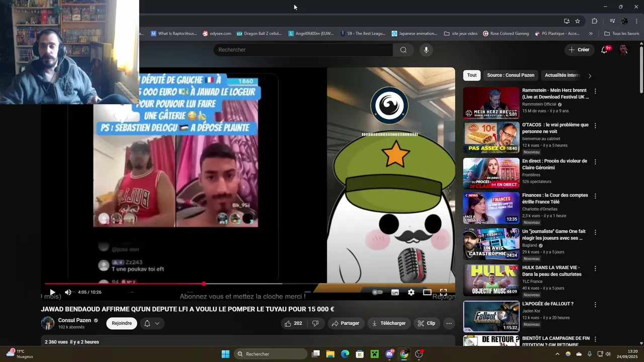Open Minecraft creeper icon in taskbar
Screen dimensions: 644x362
[374, 354]
